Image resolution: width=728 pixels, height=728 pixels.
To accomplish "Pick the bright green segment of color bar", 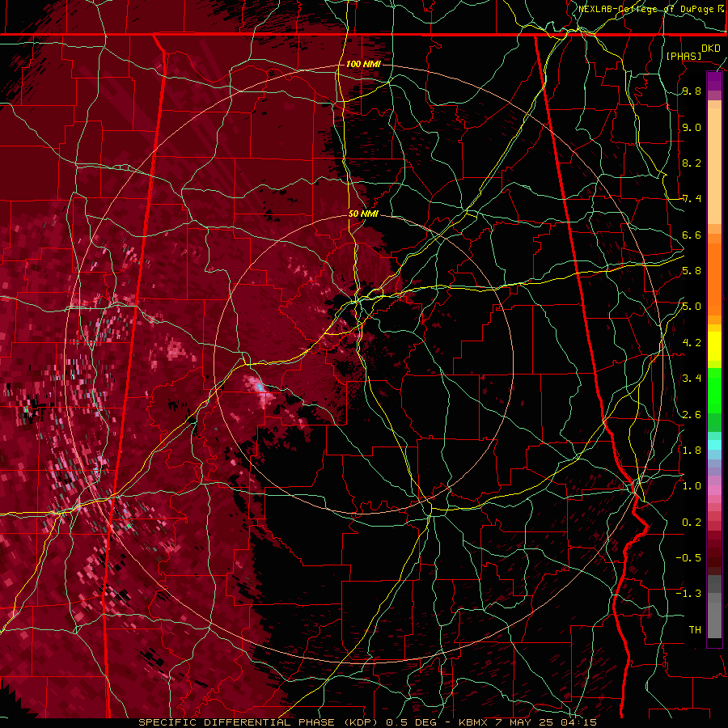I will point(714,390).
